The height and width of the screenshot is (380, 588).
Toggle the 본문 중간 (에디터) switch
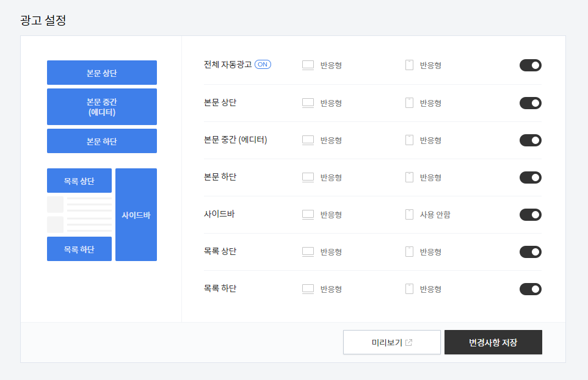530,140
